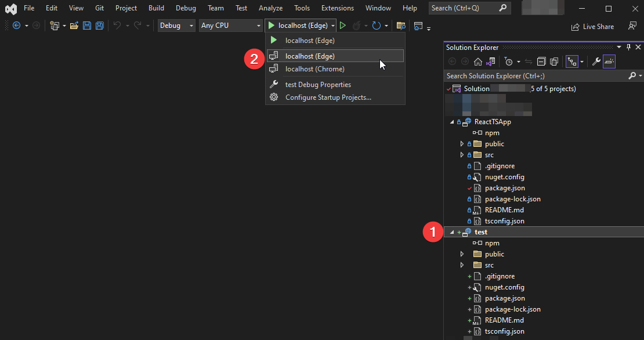Select README.md under ReactTSApp

pyautogui.click(x=504, y=210)
